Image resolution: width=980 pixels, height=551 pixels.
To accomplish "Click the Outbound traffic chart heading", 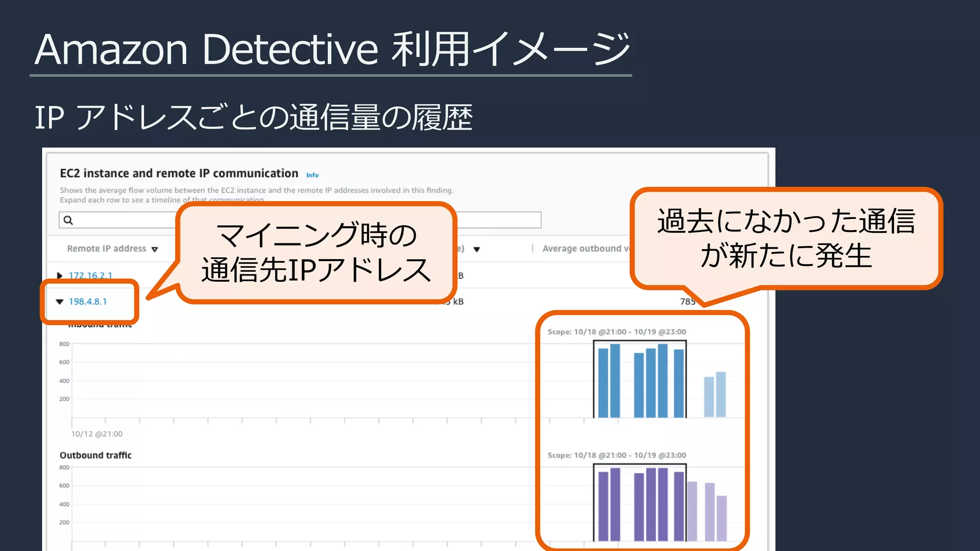I will 96,455.
